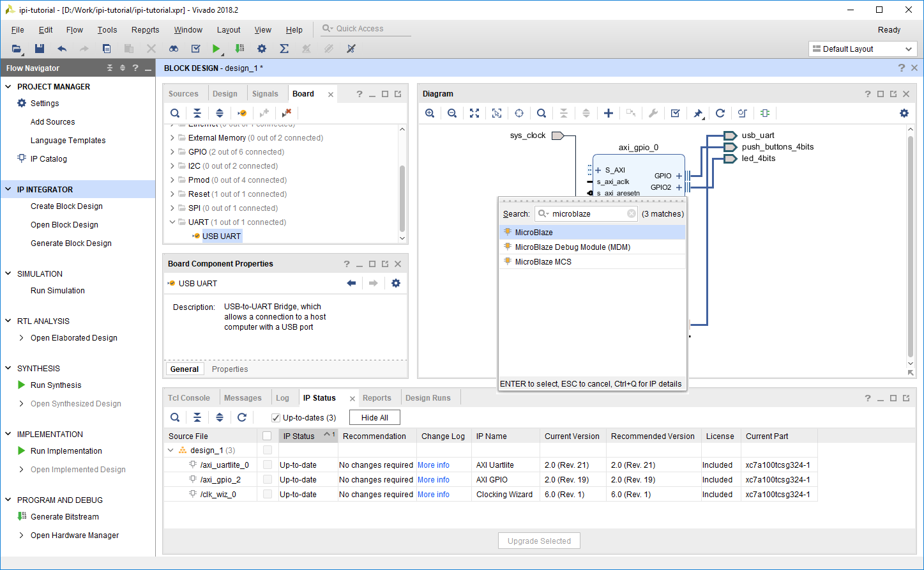Click the Auto Connect icon in Board toolbar
This screenshot has height=570, width=924.
(242, 113)
